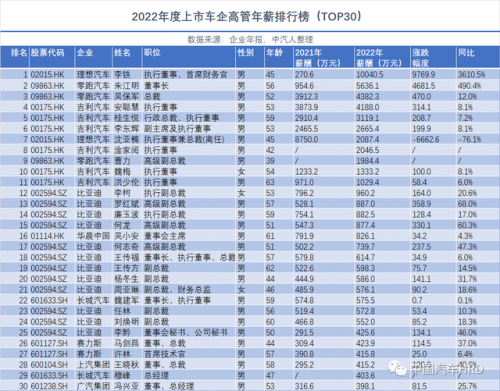Click the position 行政总裁、执行董事
The image size is (500, 391).
tap(181, 118)
